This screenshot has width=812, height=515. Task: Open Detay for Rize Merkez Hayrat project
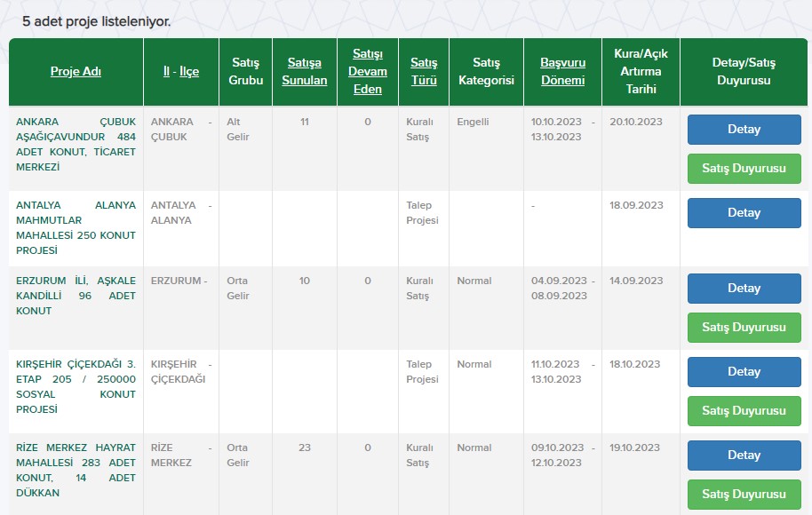pyautogui.click(x=744, y=455)
